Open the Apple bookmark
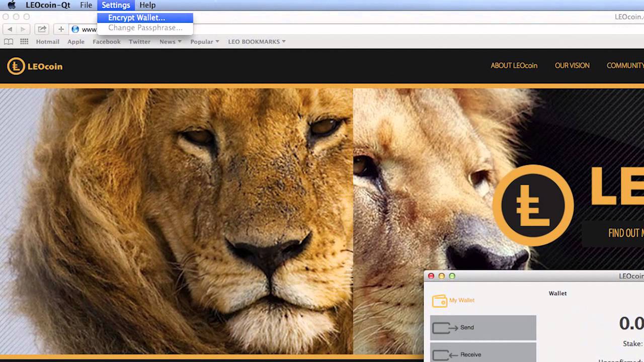This screenshot has height=362, width=644. 76,42
